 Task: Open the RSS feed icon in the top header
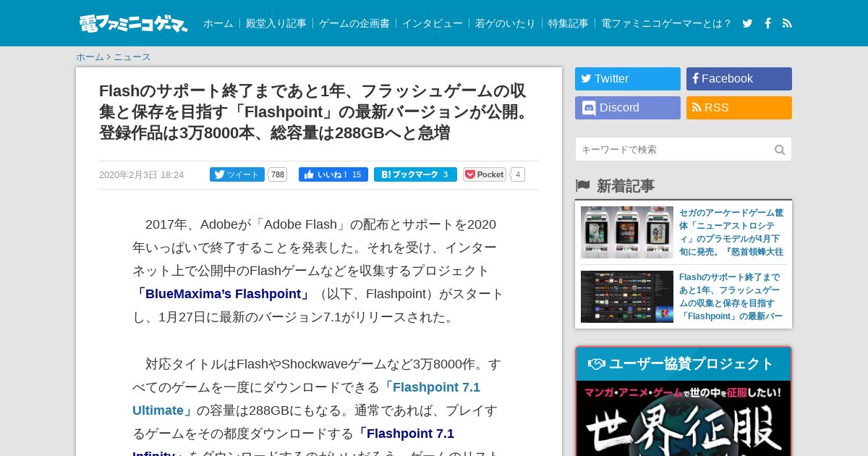787,23
